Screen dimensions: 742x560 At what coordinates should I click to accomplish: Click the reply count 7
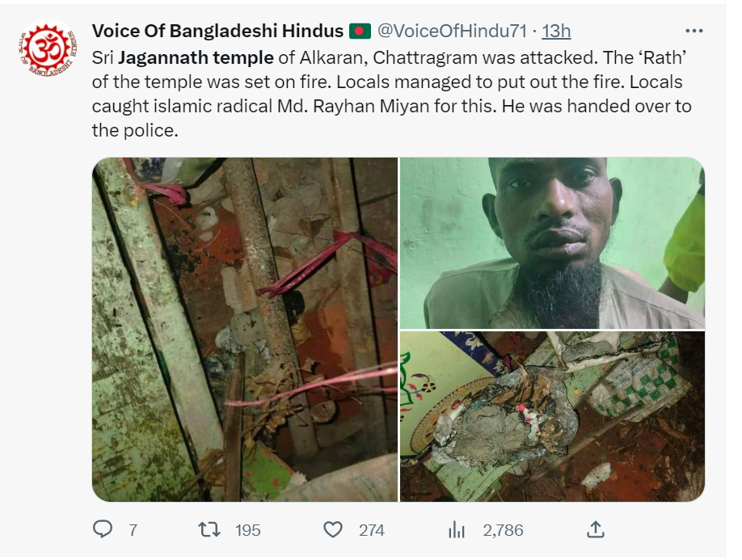pyautogui.click(x=133, y=530)
